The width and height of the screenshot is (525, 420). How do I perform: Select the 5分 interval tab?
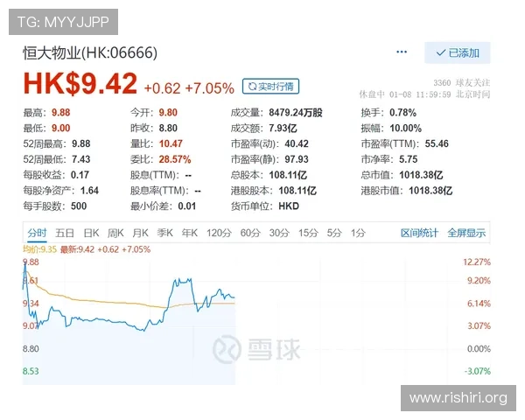(334, 233)
